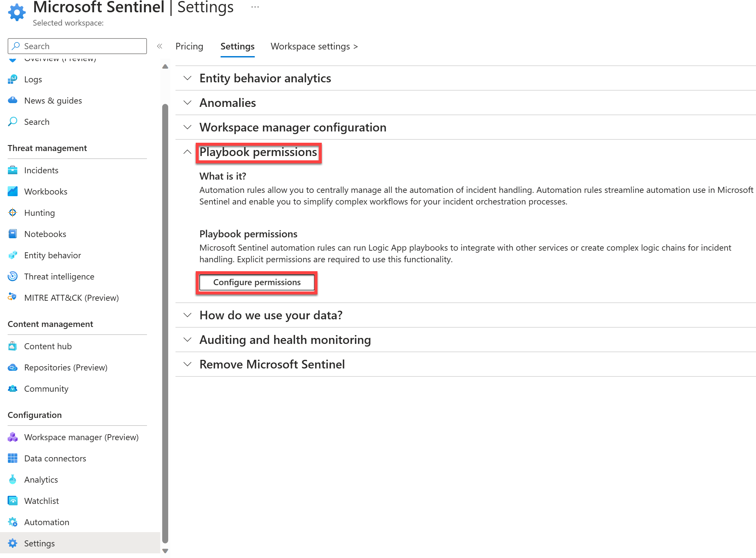Toggle Remove Microsoft Sentinel section
756x558 pixels.
[x=187, y=363]
